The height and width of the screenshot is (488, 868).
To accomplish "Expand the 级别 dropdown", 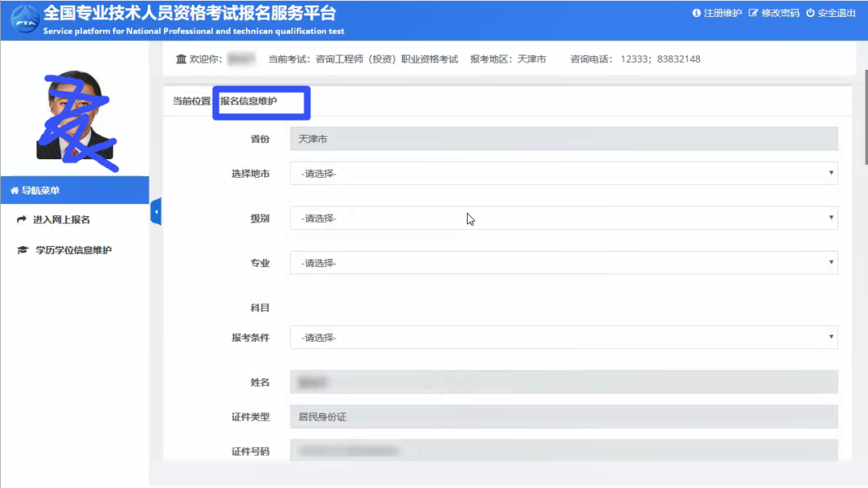I will [x=563, y=218].
